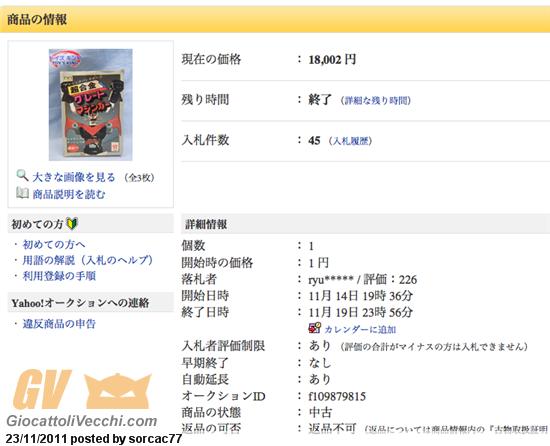The width and height of the screenshot is (550, 446).
Task: Click the Yahoo!オークションへの連絡 header
Action: pyautogui.click(x=91, y=303)
